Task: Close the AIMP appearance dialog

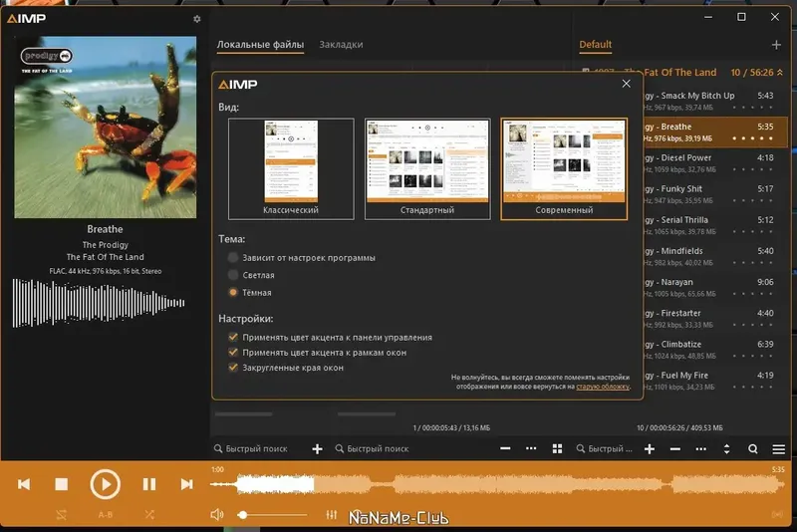Action: (x=627, y=84)
